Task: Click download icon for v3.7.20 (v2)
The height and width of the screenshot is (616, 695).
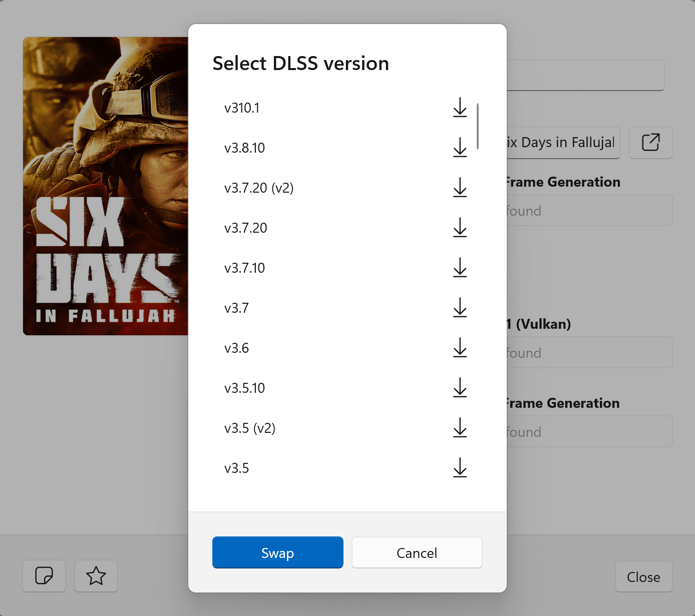Action: [x=460, y=188]
